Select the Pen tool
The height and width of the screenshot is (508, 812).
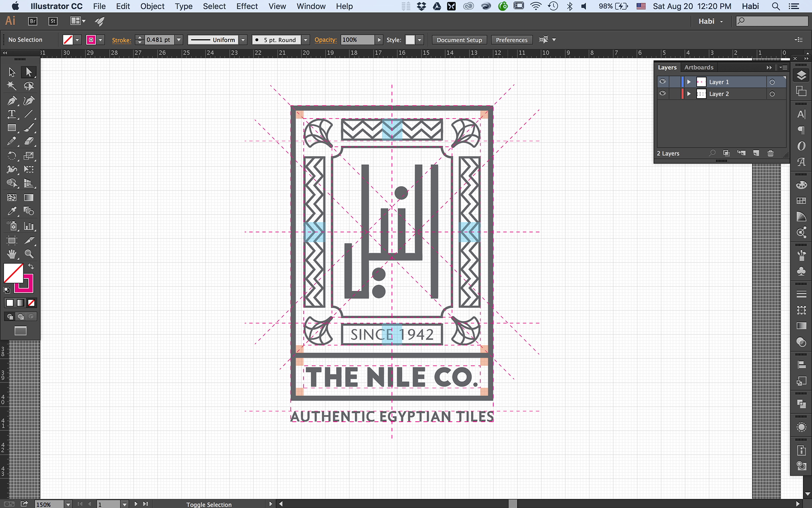pyautogui.click(x=12, y=100)
